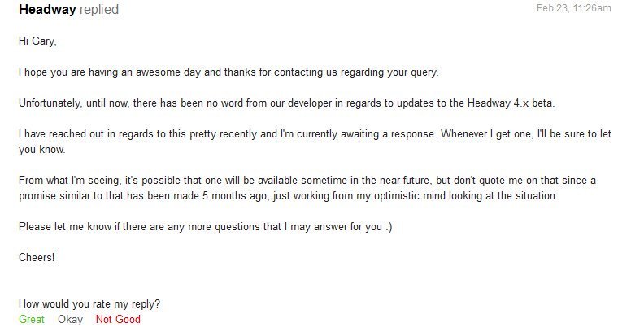Click the Headway sender name
Viewport: 644px width, 336px height.
47,10
